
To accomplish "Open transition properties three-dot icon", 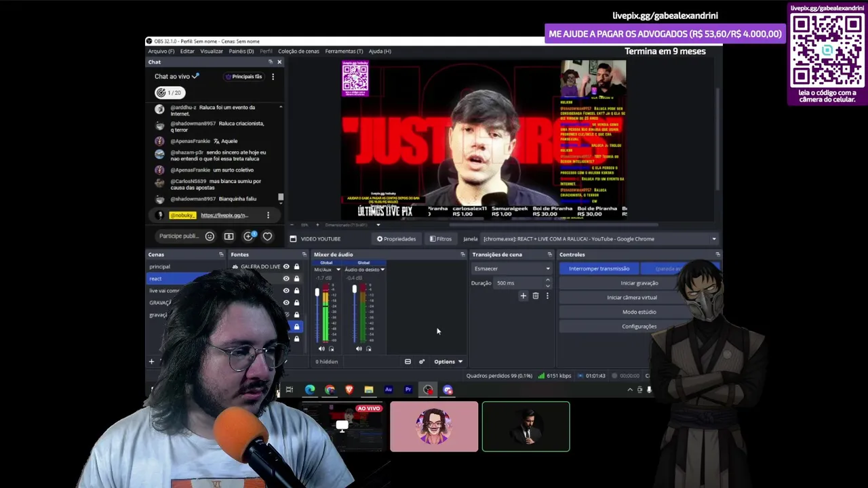I will [x=547, y=296].
